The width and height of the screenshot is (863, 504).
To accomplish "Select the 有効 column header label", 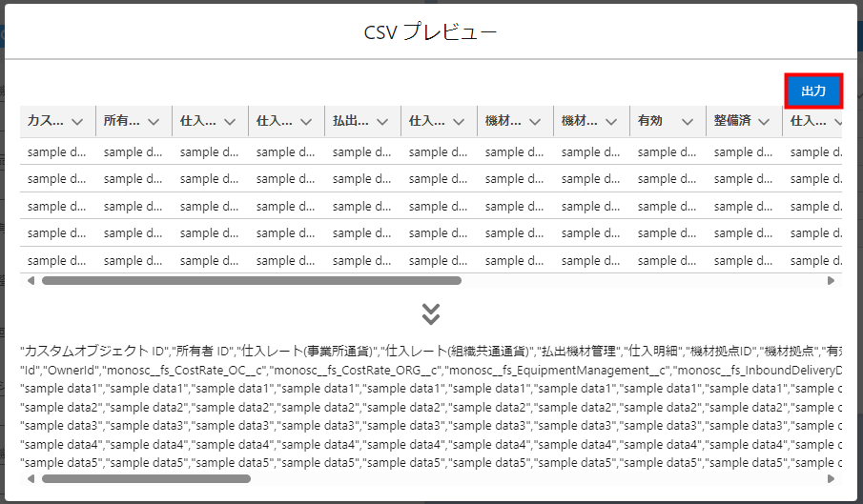I will click(x=650, y=122).
